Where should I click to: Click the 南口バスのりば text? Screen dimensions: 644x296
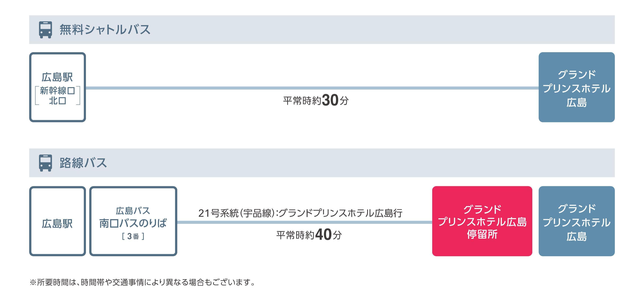133,223
